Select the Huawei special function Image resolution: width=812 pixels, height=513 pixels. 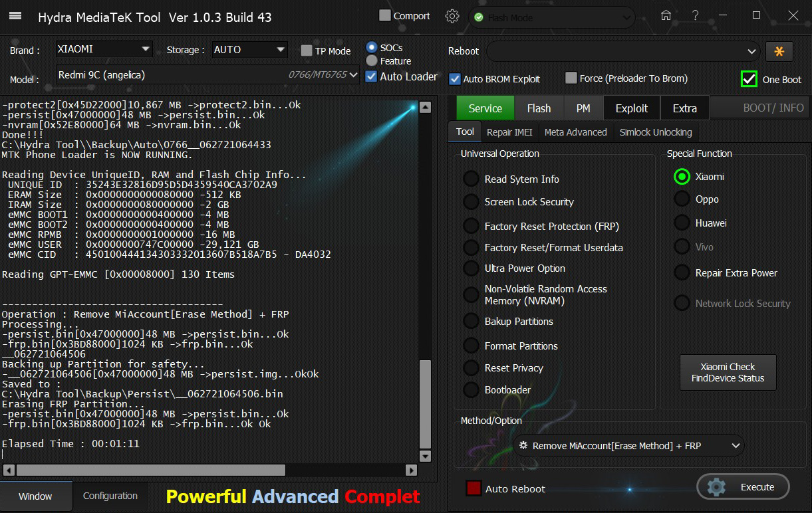682,223
